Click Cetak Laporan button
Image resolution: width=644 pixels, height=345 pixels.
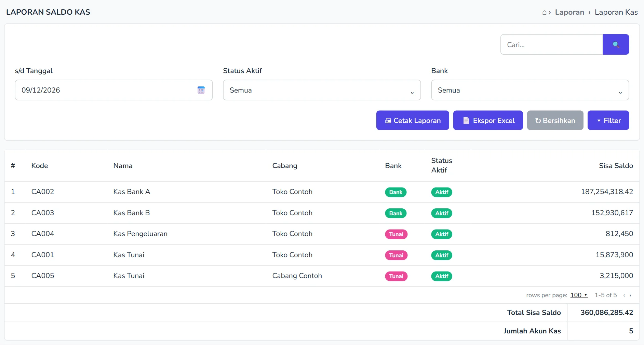(413, 120)
